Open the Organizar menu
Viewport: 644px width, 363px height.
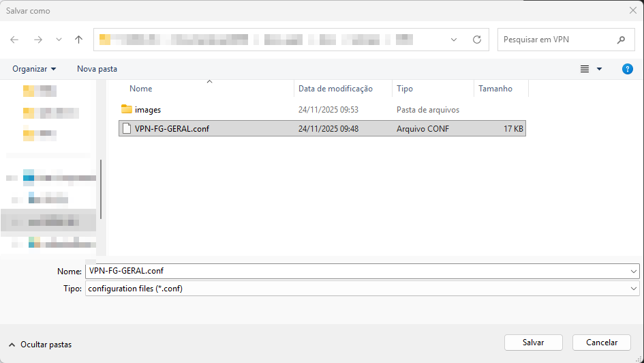coord(34,69)
